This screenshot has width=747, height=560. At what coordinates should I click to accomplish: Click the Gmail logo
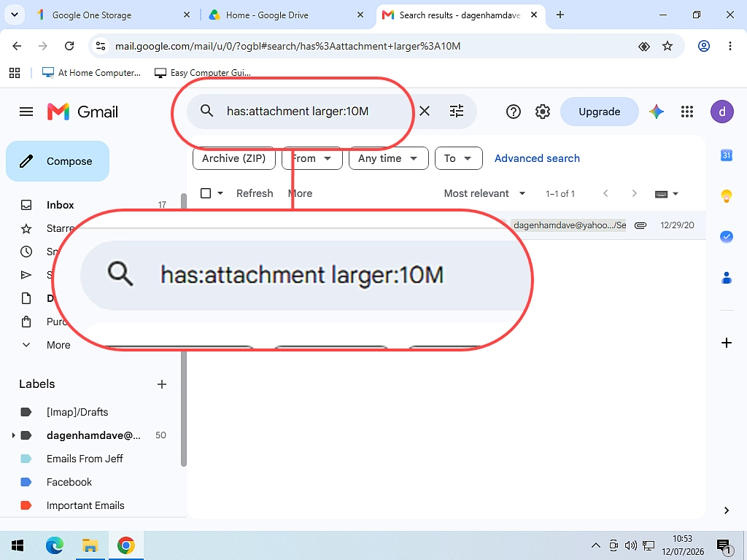click(83, 112)
